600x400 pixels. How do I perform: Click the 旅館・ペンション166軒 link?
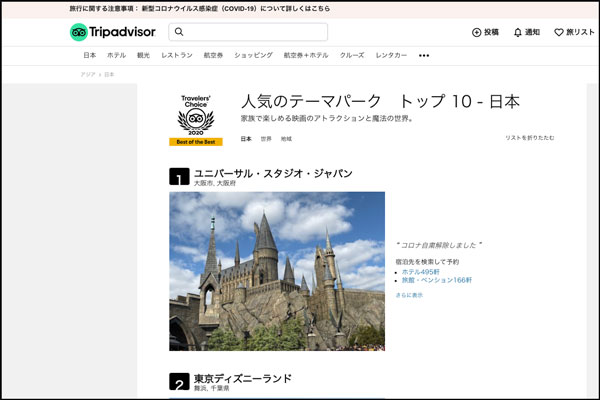click(x=437, y=280)
